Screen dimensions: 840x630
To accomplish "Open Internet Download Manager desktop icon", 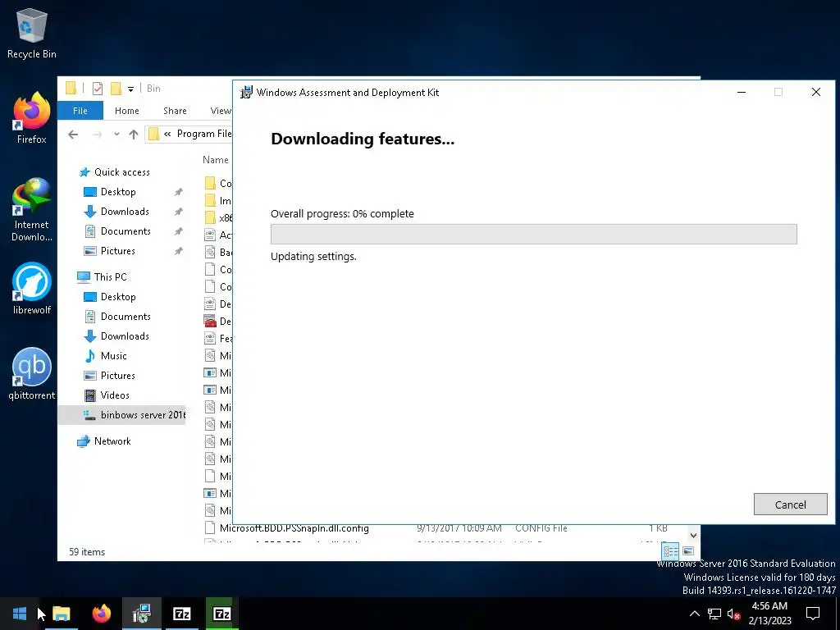I will click(x=32, y=209).
